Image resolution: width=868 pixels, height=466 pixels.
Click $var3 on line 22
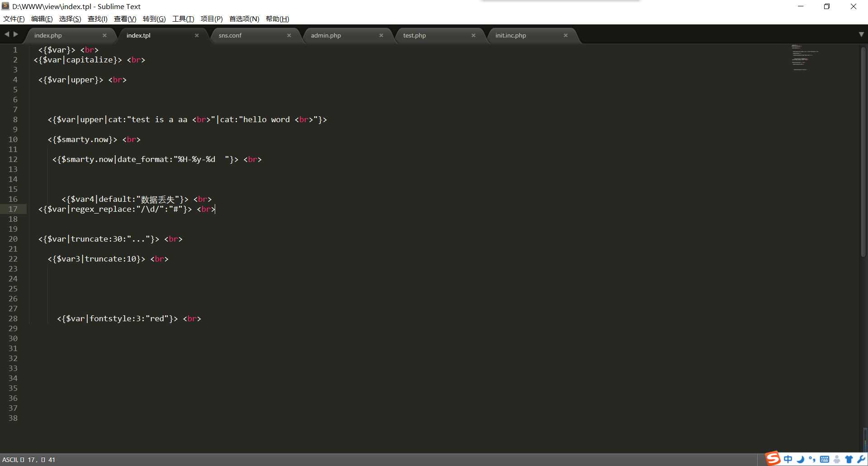pyautogui.click(x=69, y=259)
